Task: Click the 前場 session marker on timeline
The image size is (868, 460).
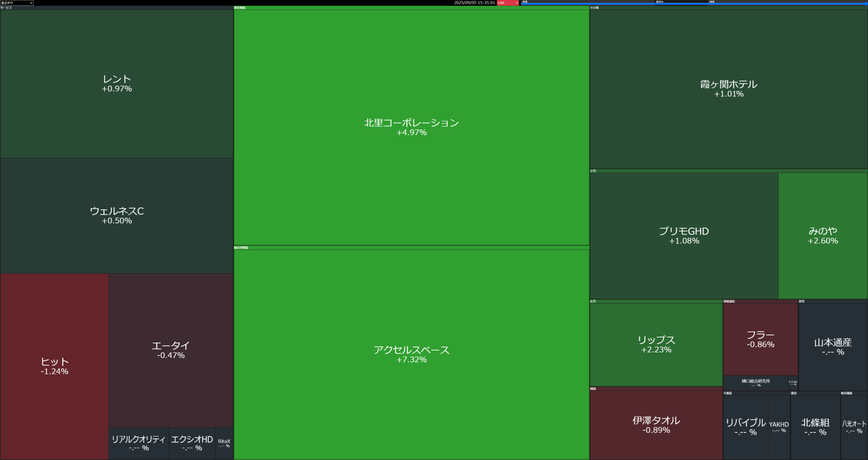Action: pyautogui.click(x=525, y=2)
